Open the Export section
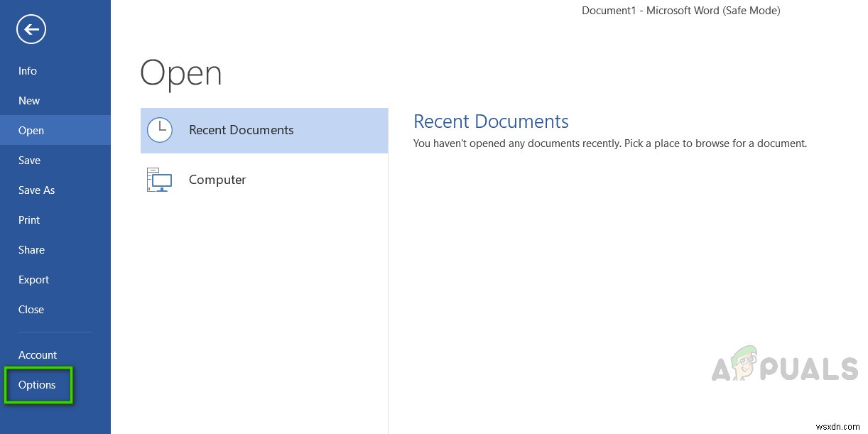868x434 pixels. (33, 279)
